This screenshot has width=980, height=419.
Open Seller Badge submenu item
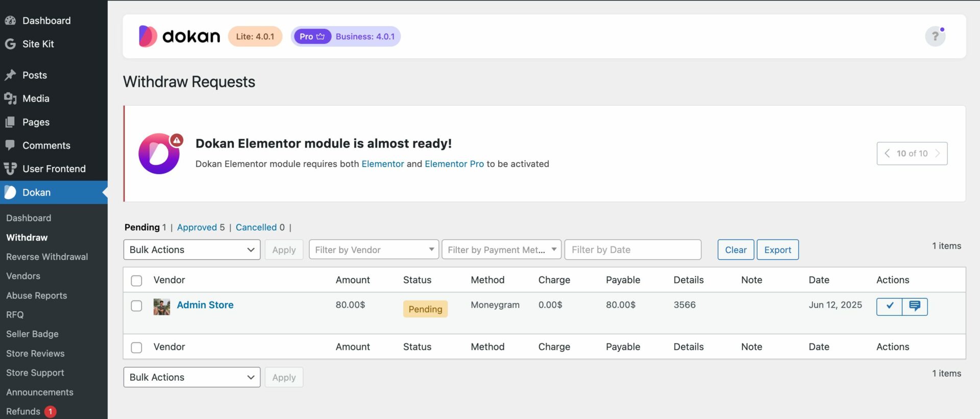click(32, 334)
